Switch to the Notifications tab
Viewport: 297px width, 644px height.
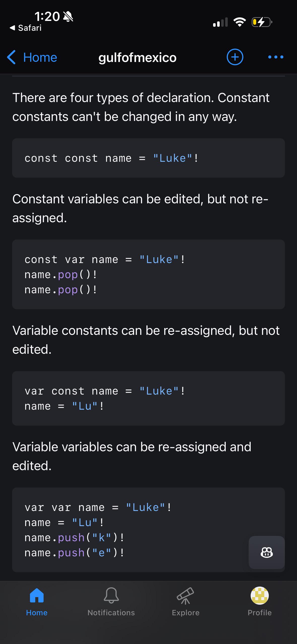coord(111,605)
